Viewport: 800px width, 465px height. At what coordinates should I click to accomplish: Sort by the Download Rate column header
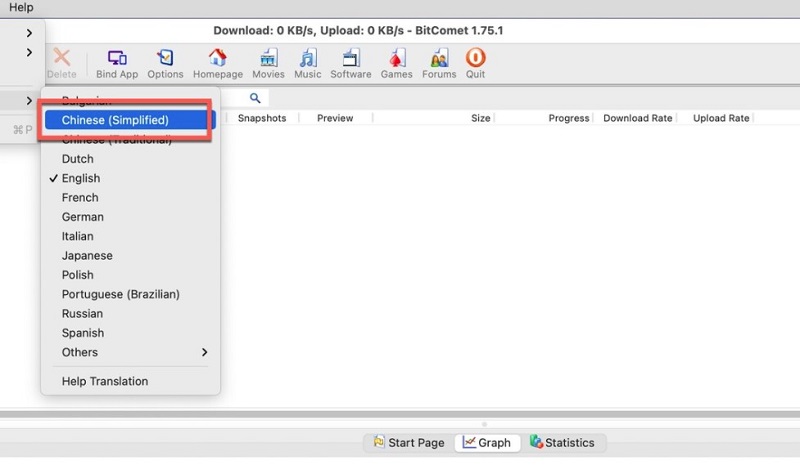click(637, 118)
